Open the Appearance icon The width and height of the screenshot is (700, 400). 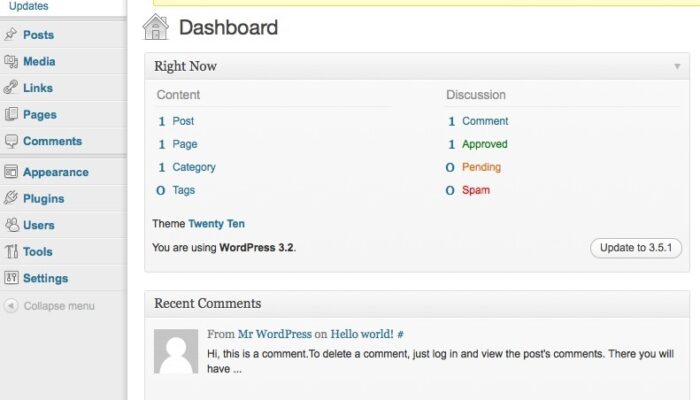[11, 172]
